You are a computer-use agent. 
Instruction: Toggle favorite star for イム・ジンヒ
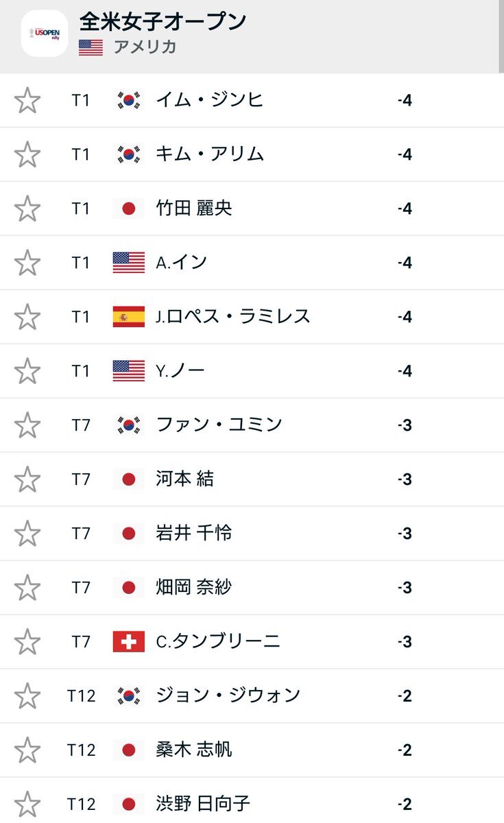click(x=27, y=100)
